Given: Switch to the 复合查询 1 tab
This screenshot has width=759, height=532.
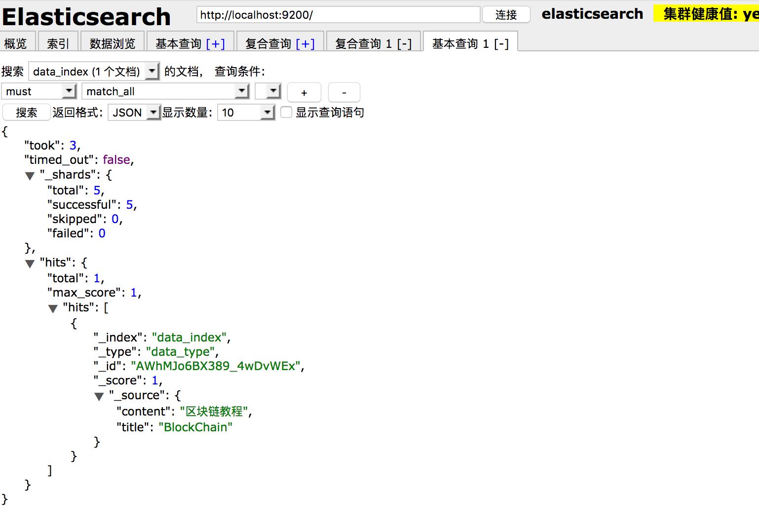Looking at the screenshot, I should pos(373,43).
